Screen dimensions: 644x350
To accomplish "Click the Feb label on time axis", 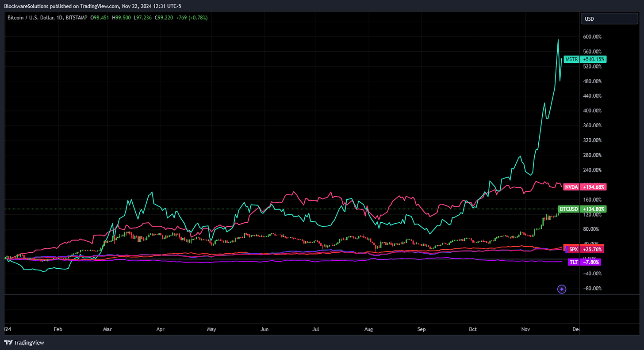I will [x=57, y=329].
